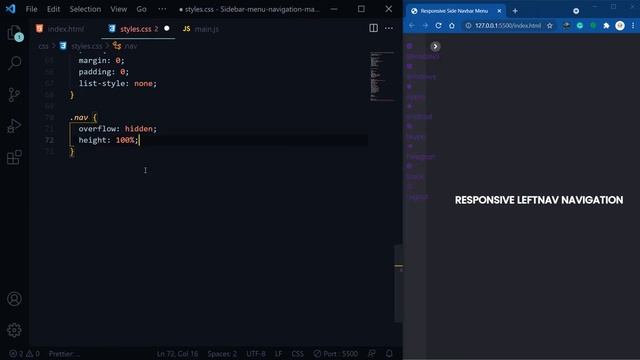Screen dimensions: 640x360
Task: Go forward in Chrome browser
Action: tap(425, 26)
